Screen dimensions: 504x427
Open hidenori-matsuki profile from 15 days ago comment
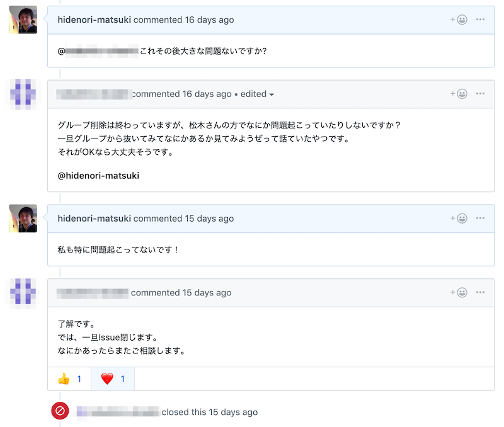(x=94, y=219)
